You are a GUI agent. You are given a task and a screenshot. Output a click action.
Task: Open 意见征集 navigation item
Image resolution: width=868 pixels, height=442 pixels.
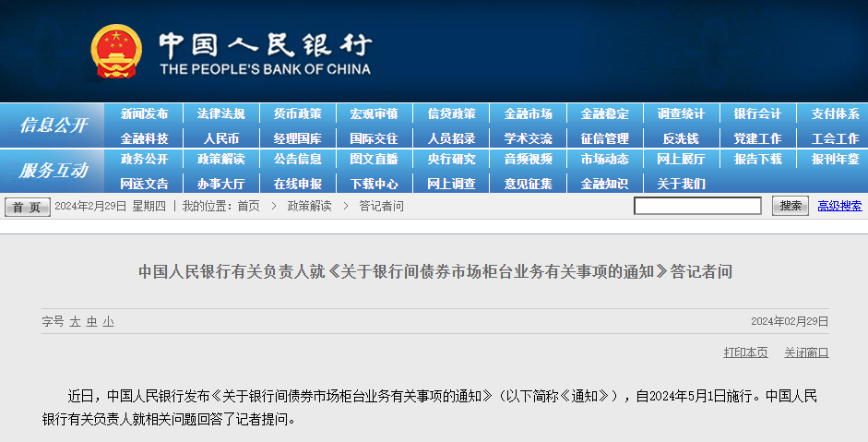click(528, 184)
